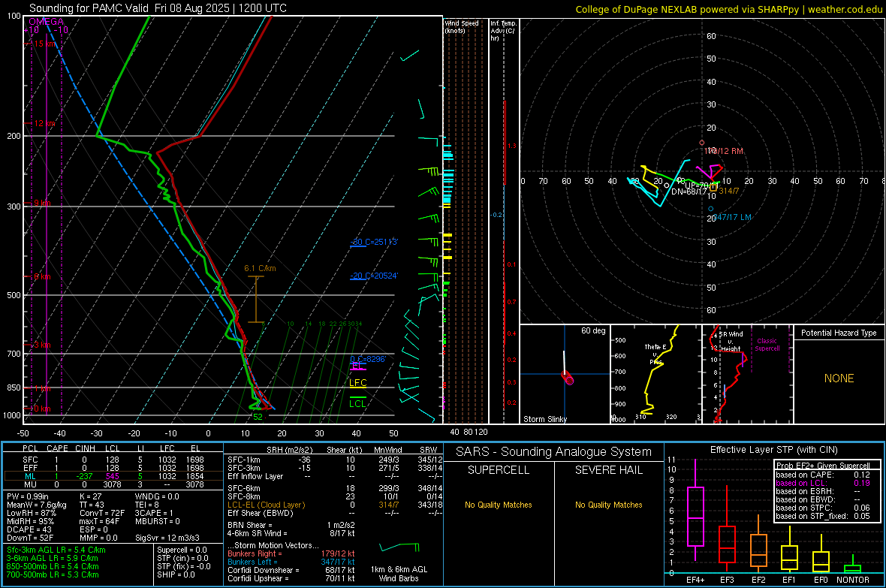Select the '15 km' height marker

[x=45, y=44]
